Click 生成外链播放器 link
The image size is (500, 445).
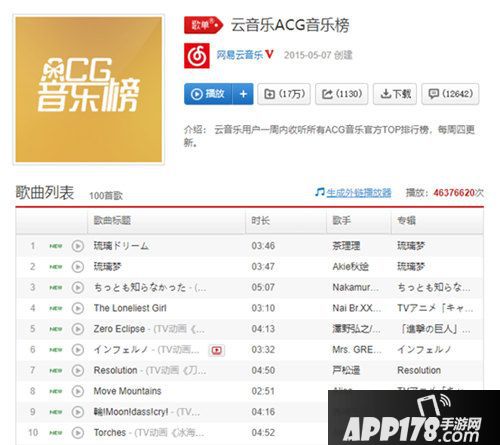click(x=359, y=192)
